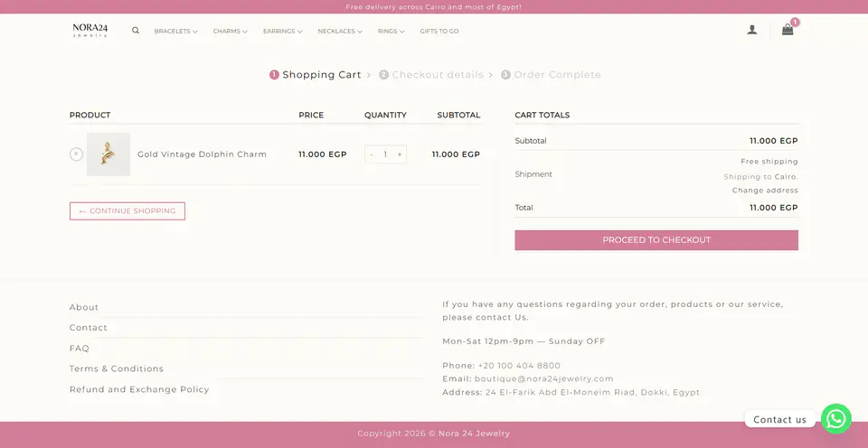The height and width of the screenshot is (448, 868).
Task: Open the dolphin charm product thumbnail
Action: pos(108,154)
